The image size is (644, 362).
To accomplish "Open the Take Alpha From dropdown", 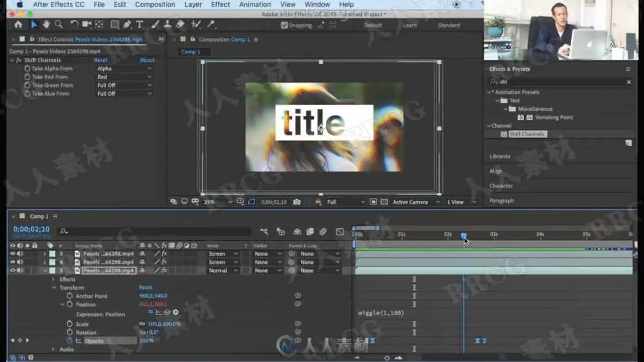I will 124,69.
